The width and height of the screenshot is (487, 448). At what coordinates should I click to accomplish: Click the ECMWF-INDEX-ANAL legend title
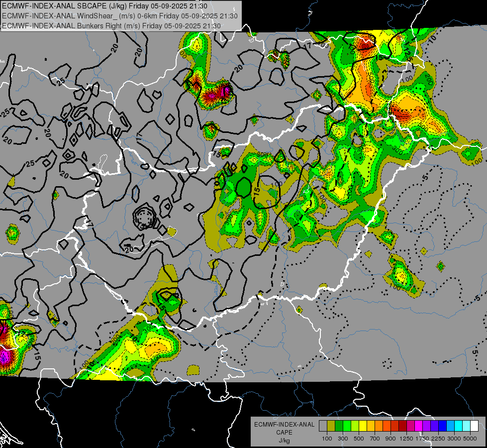(285, 425)
